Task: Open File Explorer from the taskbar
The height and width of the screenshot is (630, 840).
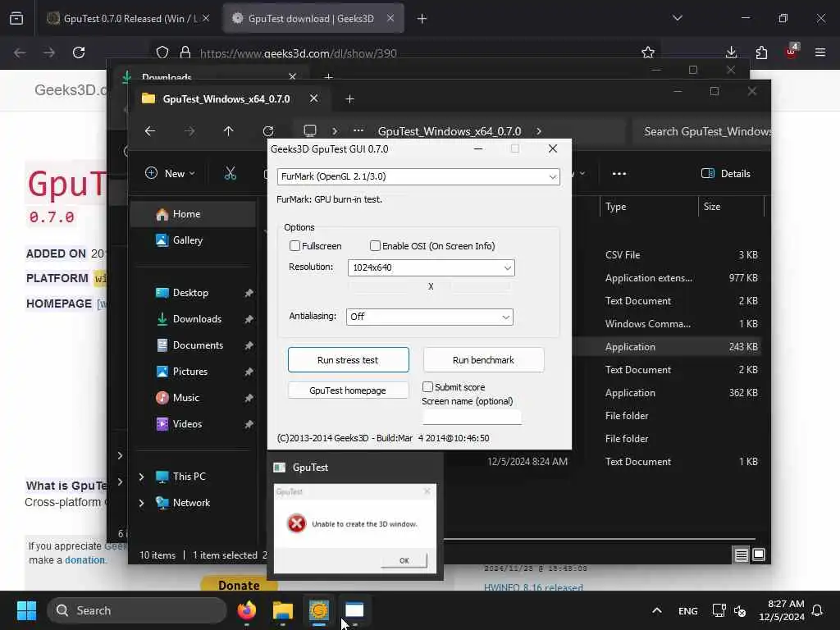Action: point(283,610)
